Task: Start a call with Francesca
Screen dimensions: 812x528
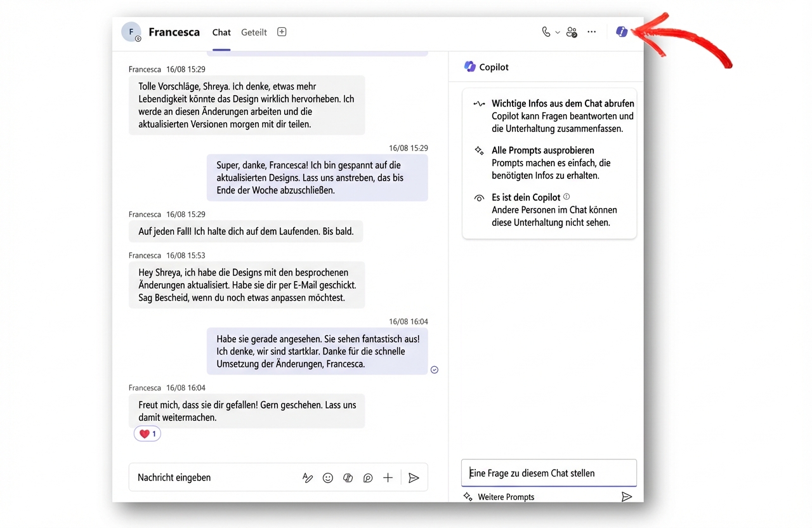Action: click(545, 31)
